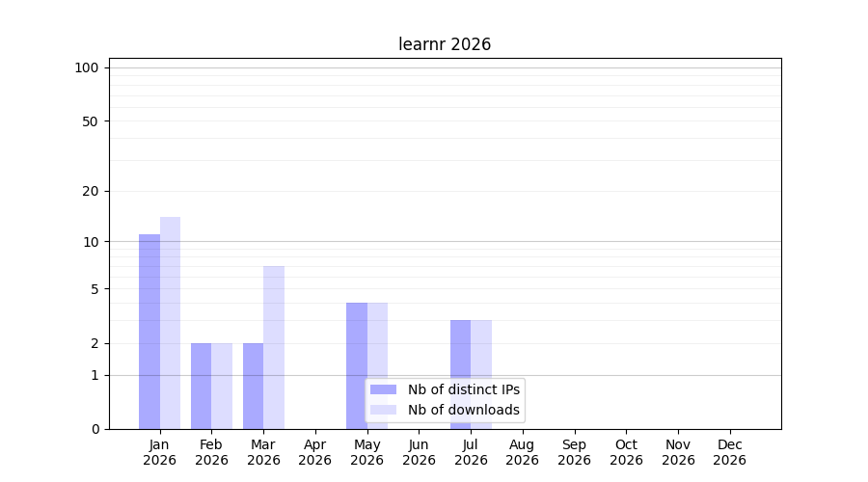Image resolution: width=868 pixels, height=482 pixels.
Task: Click the y-axis tick label '50'
Action: pyautogui.click(x=91, y=121)
